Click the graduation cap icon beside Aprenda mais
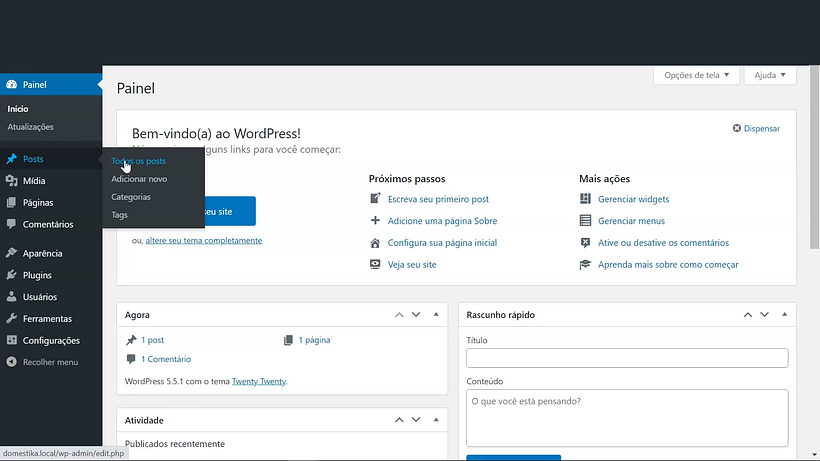The width and height of the screenshot is (820, 461). (x=585, y=264)
